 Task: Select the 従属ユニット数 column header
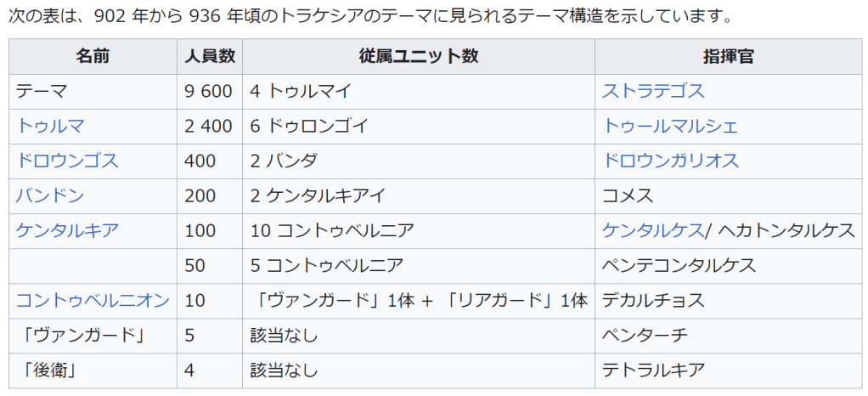[419, 56]
